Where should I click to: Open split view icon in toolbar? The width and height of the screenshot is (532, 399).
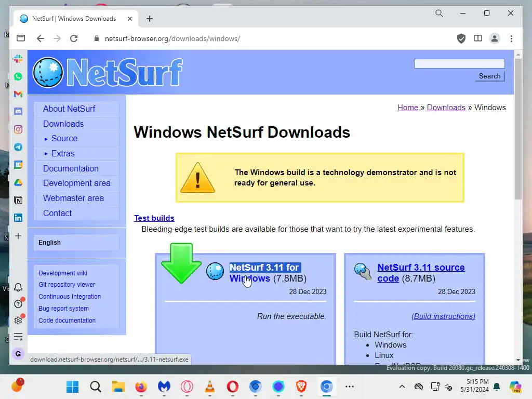pyautogui.click(x=478, y=38)
